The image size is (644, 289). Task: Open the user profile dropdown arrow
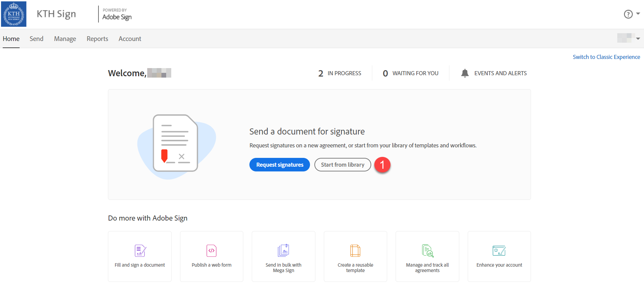(638, 39)
